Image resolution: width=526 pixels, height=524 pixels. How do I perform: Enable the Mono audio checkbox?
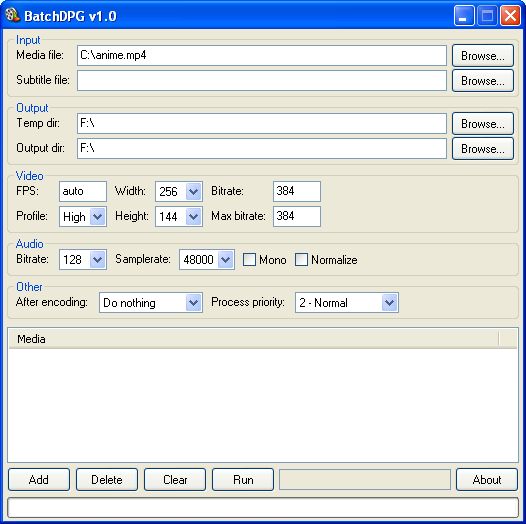(x=249, y=260)
